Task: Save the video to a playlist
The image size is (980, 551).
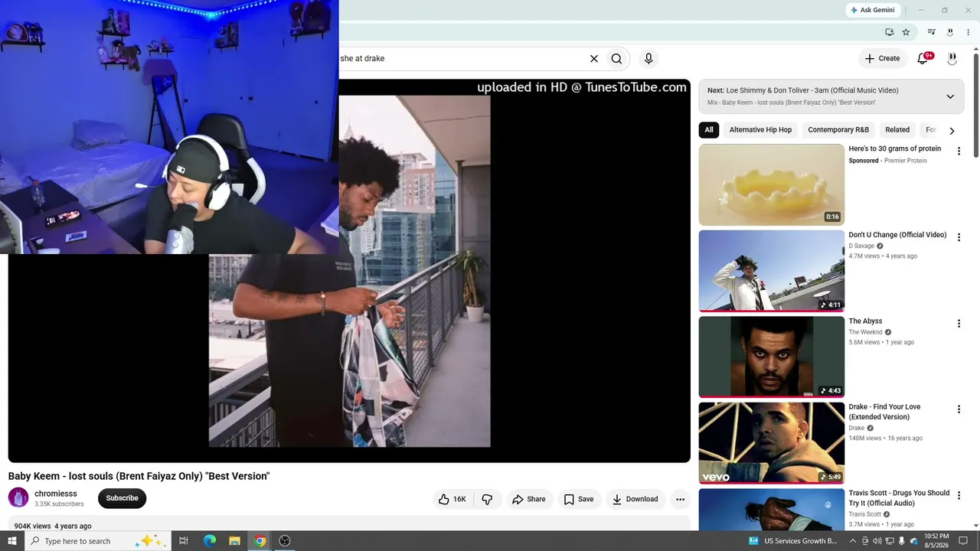Action: coord(578,499)
